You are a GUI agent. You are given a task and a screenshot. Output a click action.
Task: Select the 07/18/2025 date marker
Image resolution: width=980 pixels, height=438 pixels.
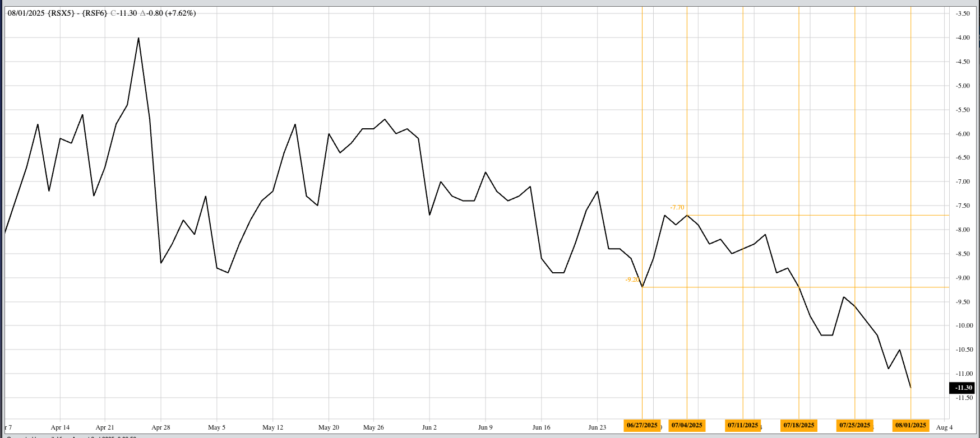tap(799, 425)
